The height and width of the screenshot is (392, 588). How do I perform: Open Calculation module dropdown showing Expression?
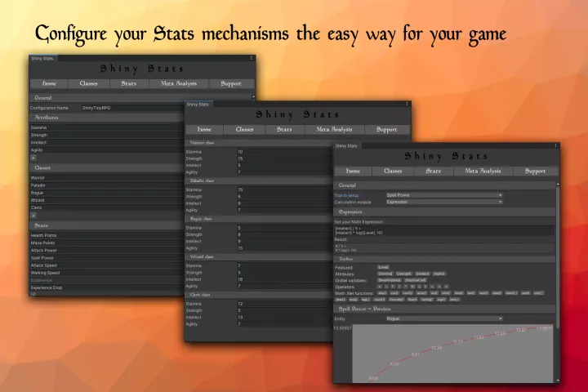pyautogui.click(x=444, y=202)
